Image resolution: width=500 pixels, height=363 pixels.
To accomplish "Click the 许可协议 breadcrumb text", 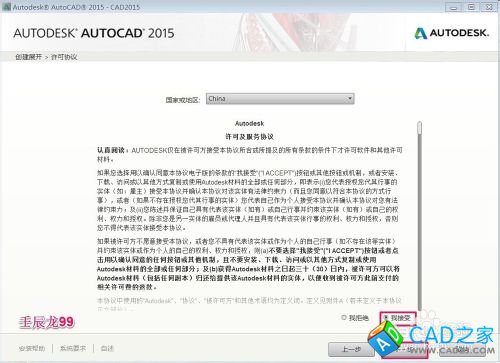I will coord(64,57).
